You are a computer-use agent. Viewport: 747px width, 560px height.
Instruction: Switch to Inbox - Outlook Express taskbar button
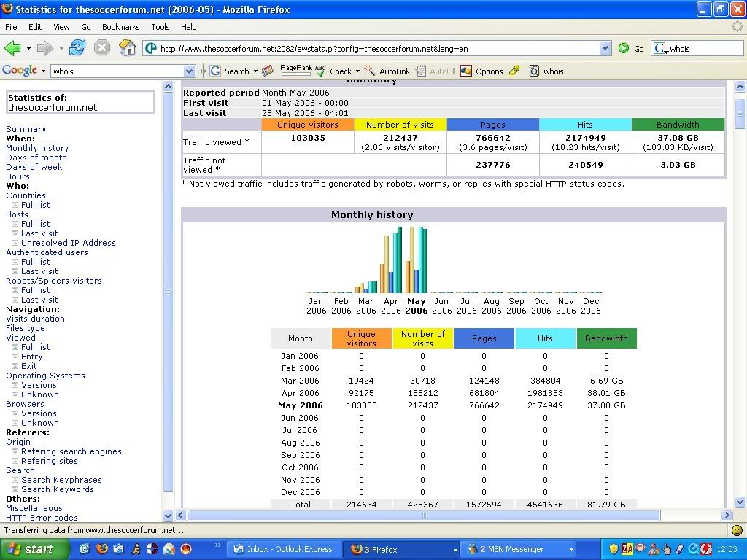pos(282,549)
